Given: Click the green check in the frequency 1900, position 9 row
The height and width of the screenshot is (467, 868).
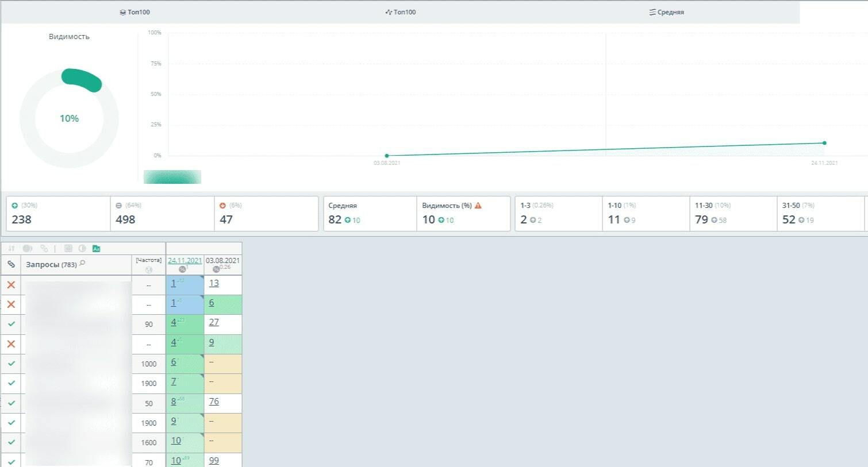Looking at the screenshot, I should coord(11,423).
